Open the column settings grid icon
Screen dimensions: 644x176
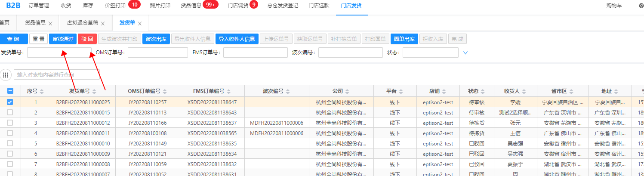(6, 75)
